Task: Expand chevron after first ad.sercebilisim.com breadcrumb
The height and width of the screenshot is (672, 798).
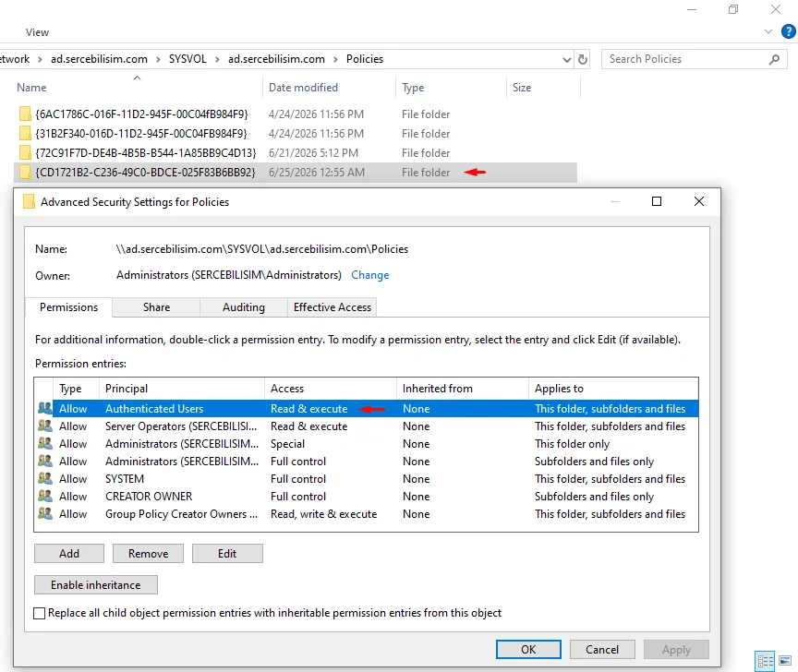Action: pyautogui.click(x=158, y=59)
